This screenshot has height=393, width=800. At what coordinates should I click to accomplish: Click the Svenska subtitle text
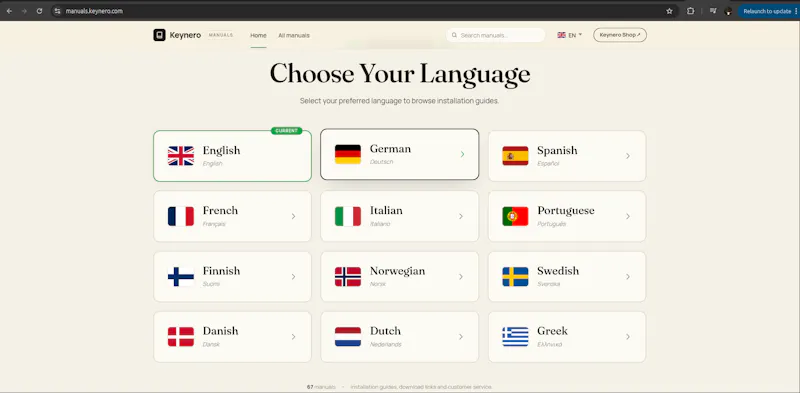coord(548,284)
